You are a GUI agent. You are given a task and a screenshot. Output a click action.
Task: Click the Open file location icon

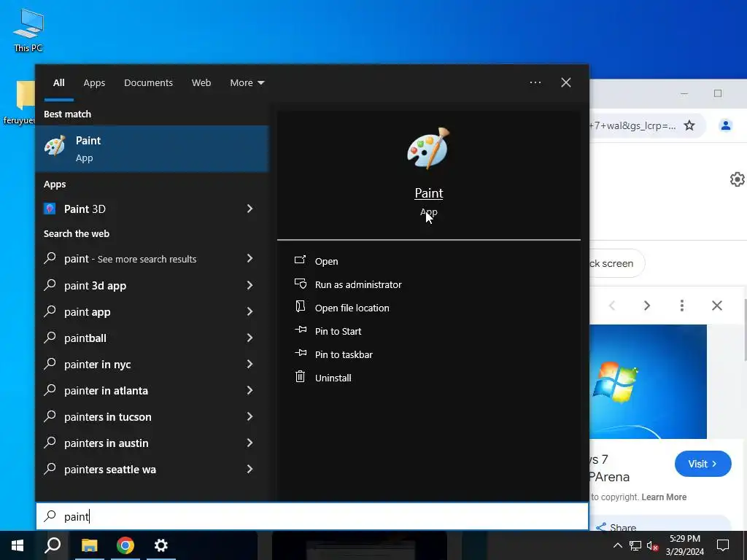tap(300, 307)
